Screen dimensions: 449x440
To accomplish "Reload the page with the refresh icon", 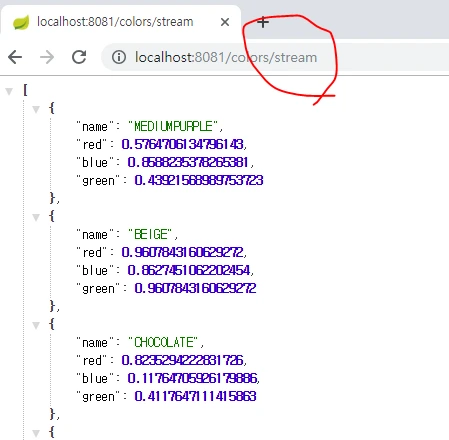I will [79, 57].
